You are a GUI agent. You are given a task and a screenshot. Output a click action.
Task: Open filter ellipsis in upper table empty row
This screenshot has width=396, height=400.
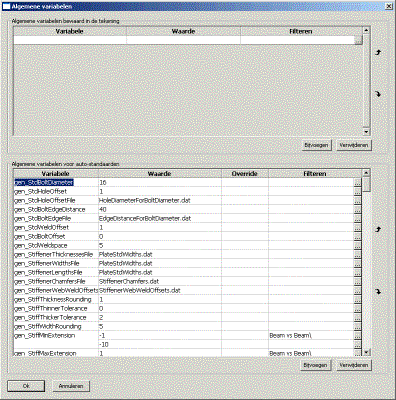coord(358,40)
